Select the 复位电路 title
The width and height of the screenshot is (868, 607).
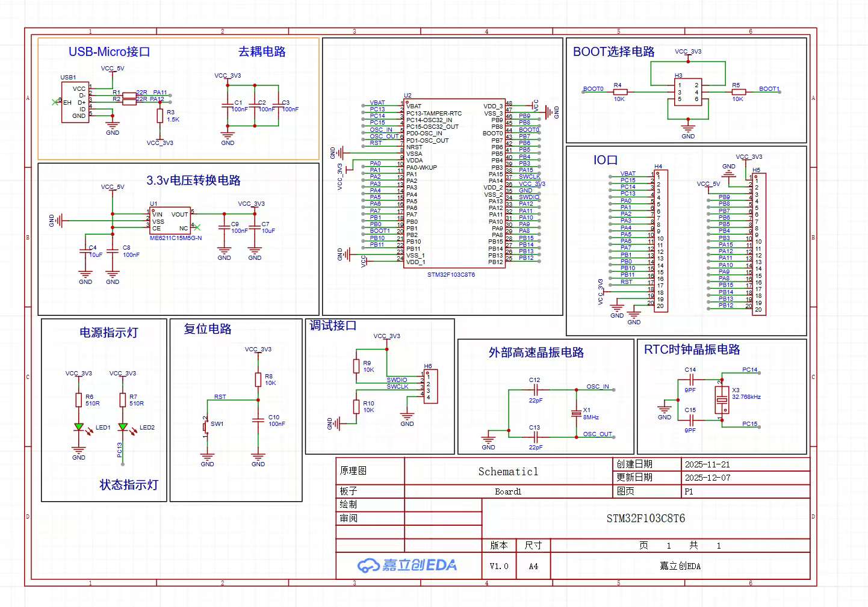tap(208, 329)
